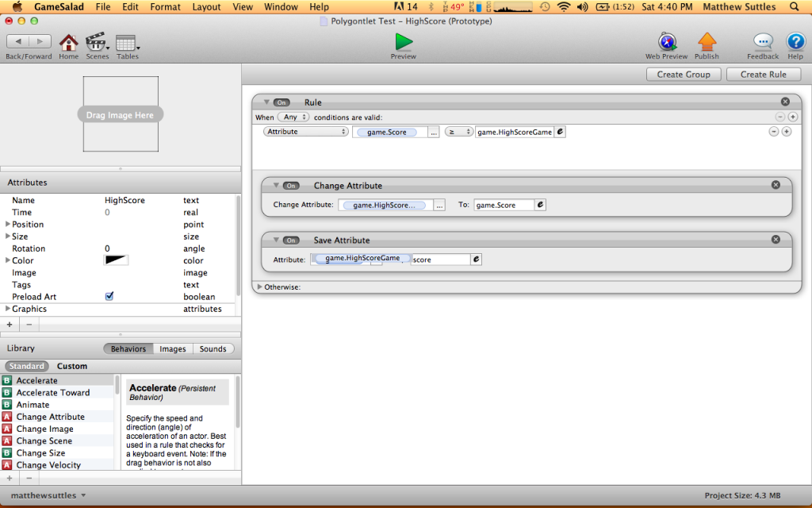Click the green Preview play icon
Image resolution: width=812 pixels, height=508 pixels.
(404, 41)
